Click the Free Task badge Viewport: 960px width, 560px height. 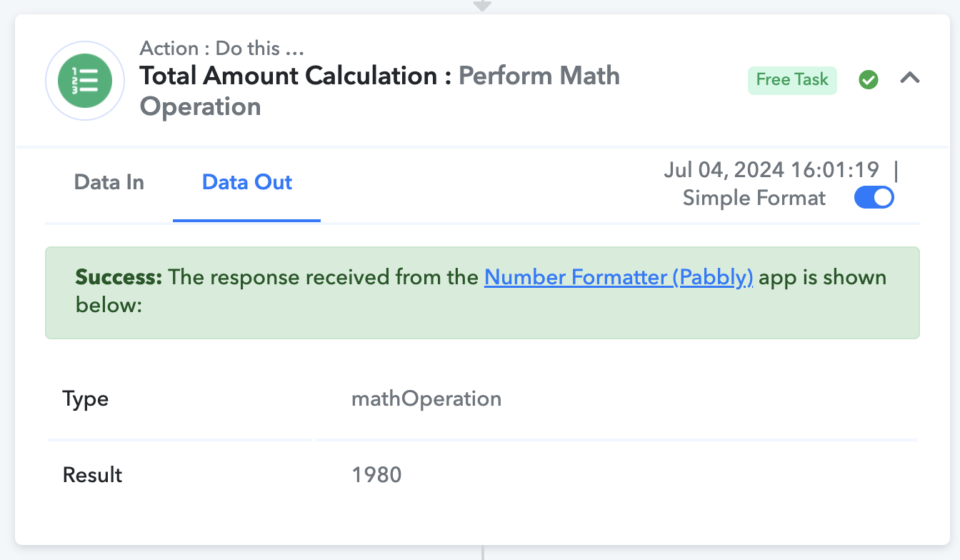point(792,80)
